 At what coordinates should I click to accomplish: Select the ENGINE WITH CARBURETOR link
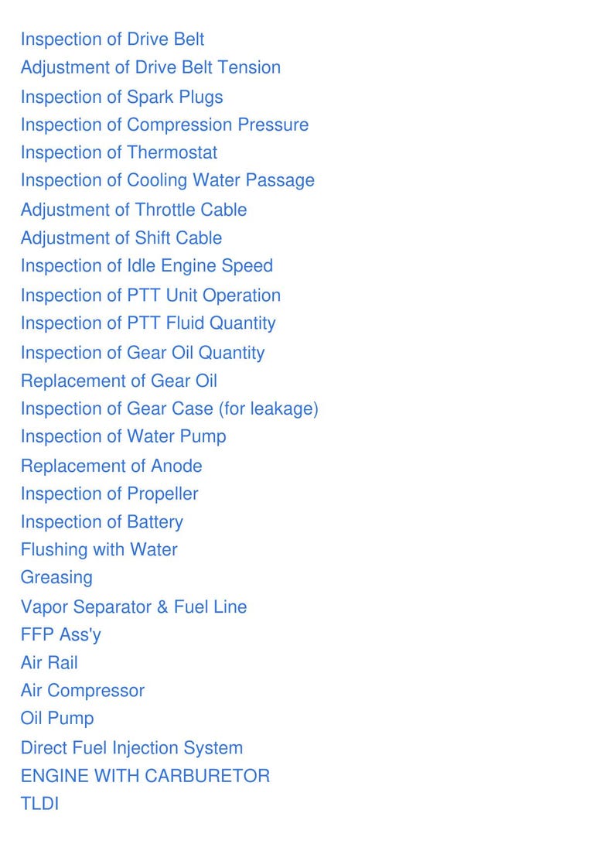[x=145, y=776]
